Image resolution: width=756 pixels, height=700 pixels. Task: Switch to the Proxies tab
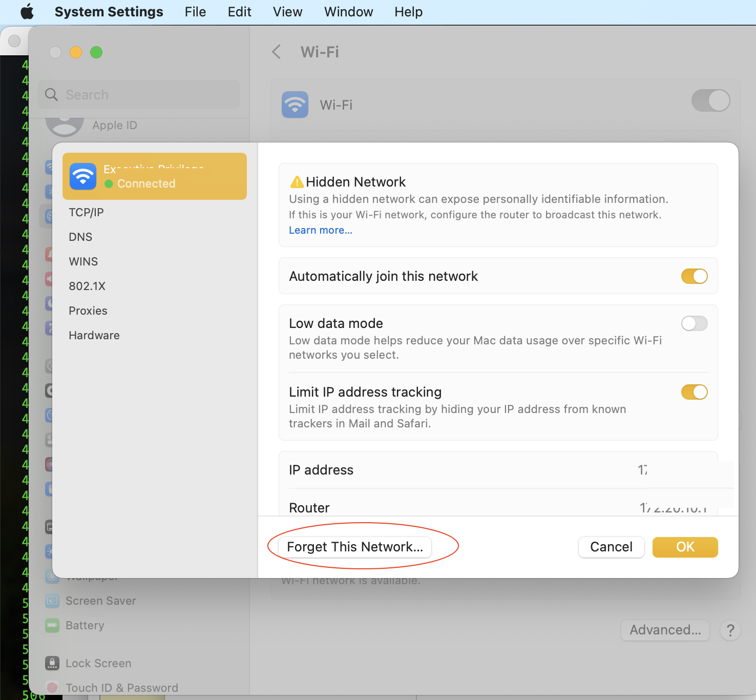(x=88, y=311)
